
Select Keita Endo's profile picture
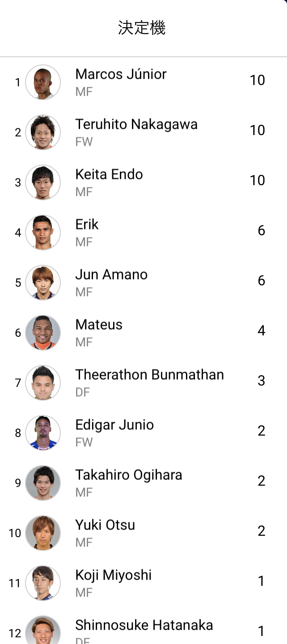[x=43, y=182]
